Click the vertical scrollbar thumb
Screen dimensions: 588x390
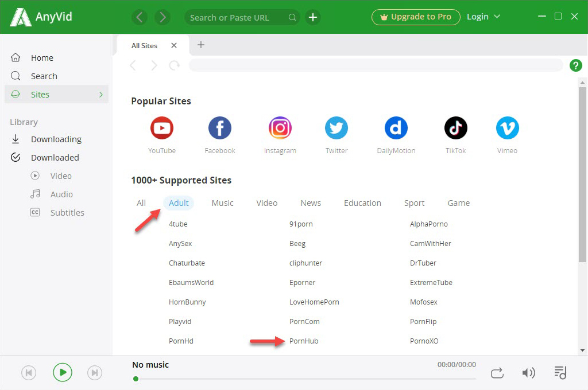[582, 174]
